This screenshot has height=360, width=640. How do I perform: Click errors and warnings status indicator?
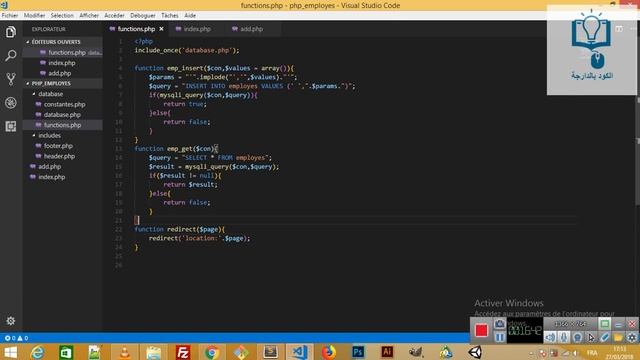16,338
